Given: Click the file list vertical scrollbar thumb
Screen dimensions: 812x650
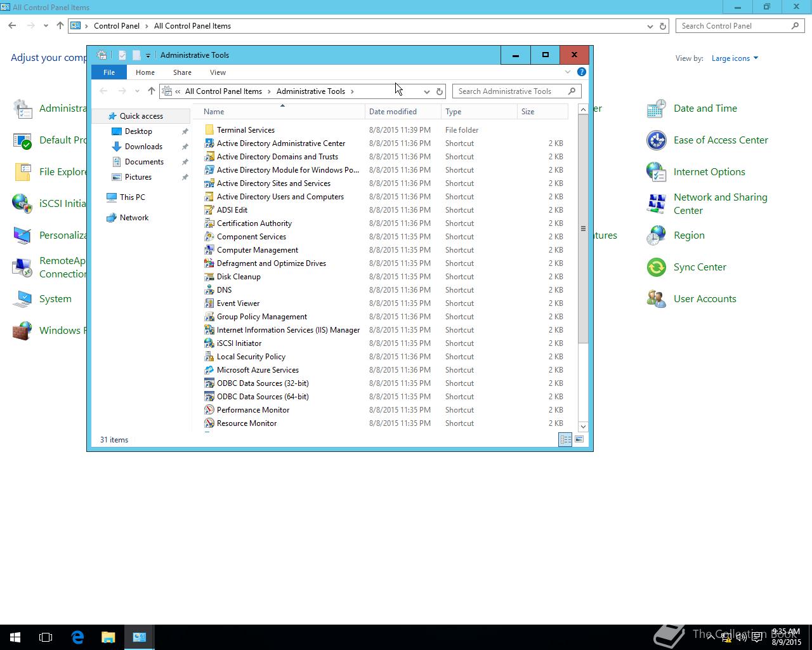Looking at the screenshot, I should pyautogui.click(x=583, y=229).
